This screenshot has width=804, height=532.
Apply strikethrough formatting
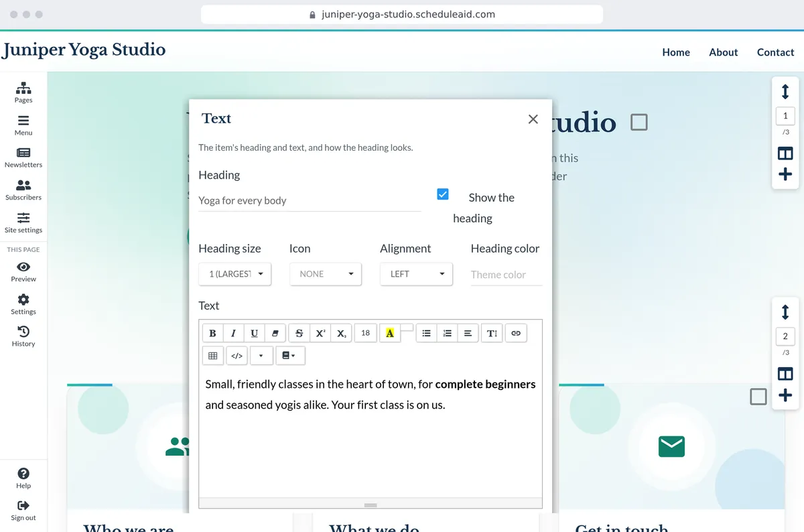299,333
